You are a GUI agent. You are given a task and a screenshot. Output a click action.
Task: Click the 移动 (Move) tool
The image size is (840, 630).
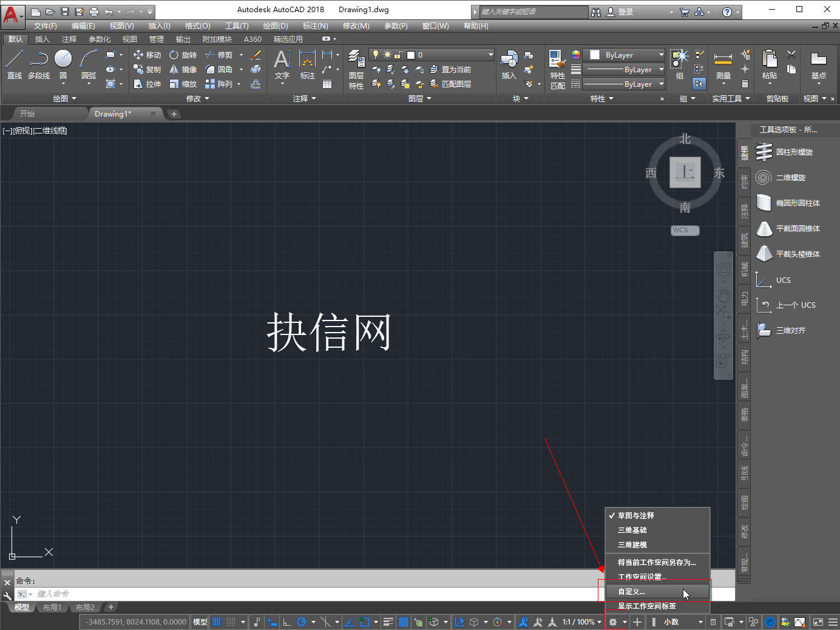pos(147,55)
